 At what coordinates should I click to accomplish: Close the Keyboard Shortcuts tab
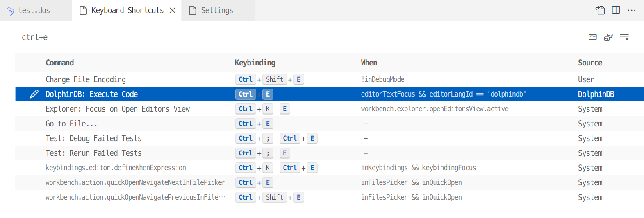tap(173, 10)
